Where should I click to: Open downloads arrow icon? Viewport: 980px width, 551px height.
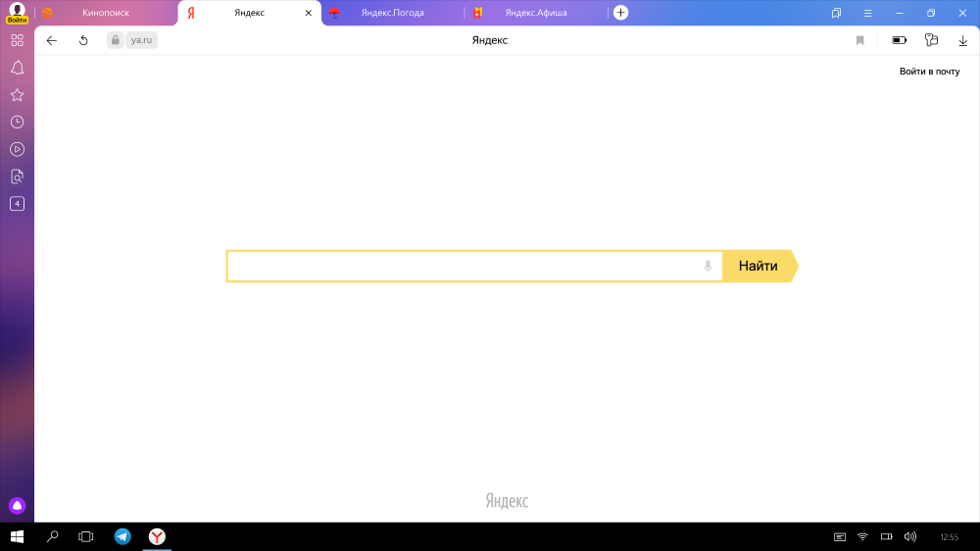963,40
